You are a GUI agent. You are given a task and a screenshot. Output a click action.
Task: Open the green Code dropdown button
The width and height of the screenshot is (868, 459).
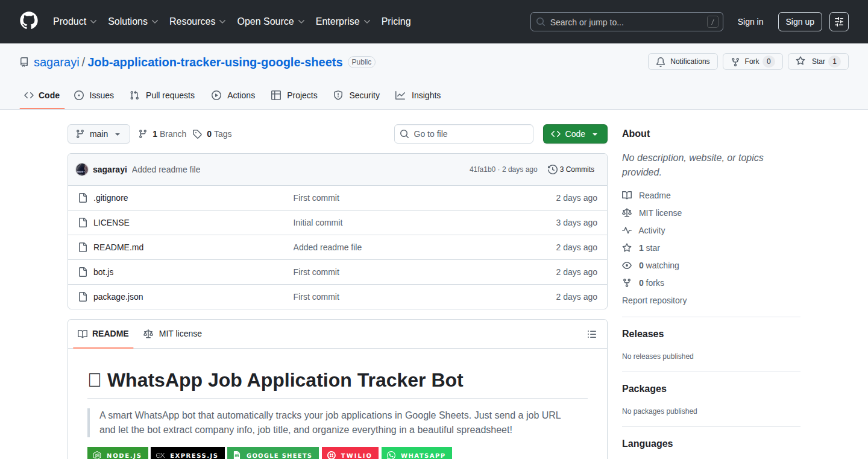575,134
